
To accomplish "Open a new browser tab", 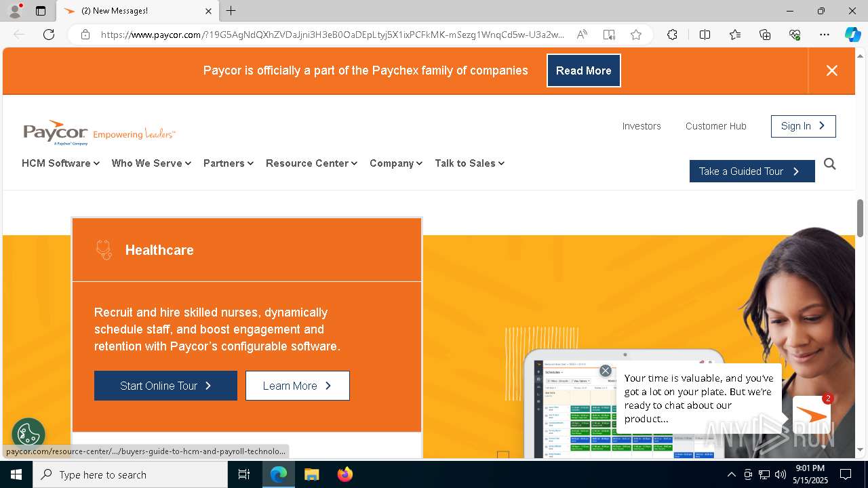I will point(231,11).
